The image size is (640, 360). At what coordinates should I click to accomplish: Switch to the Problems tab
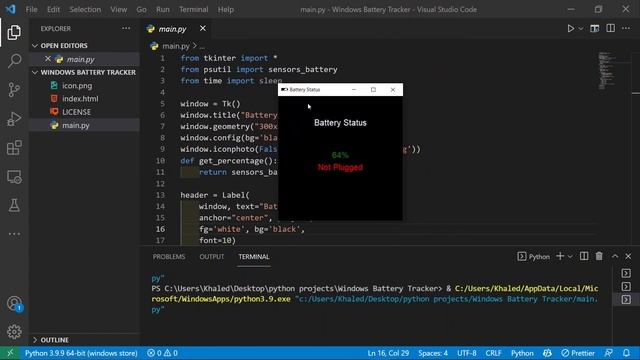(x=169, y=257)
